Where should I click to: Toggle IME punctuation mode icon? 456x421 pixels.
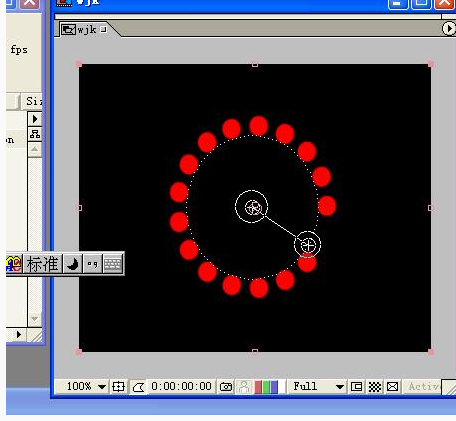92,264
